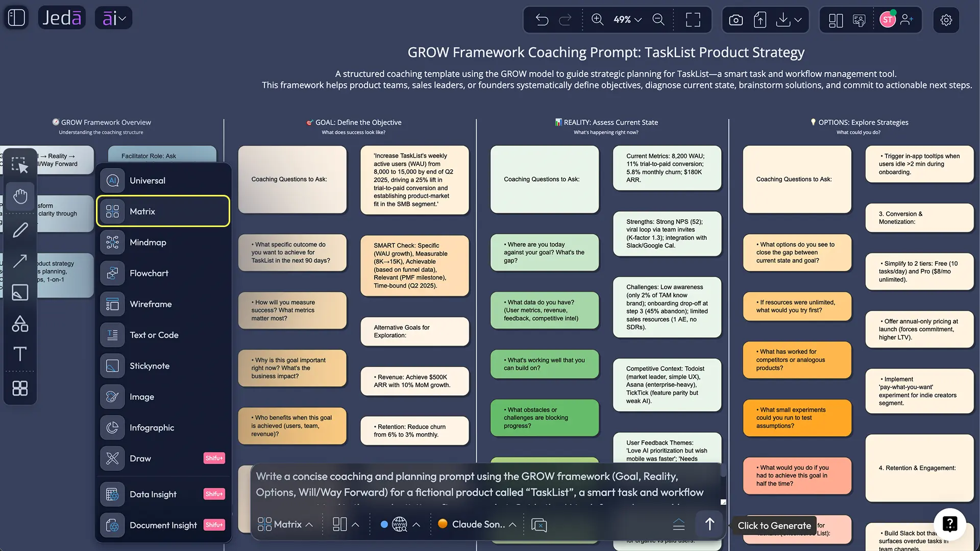
Task: Select the selection tool
Action: [x=20, y=165]
